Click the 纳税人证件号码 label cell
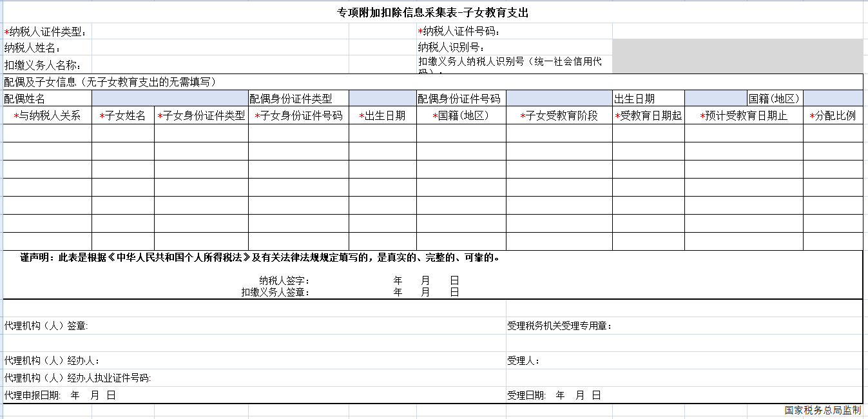Viewport: 868px width, 419px height. (514, 32)
